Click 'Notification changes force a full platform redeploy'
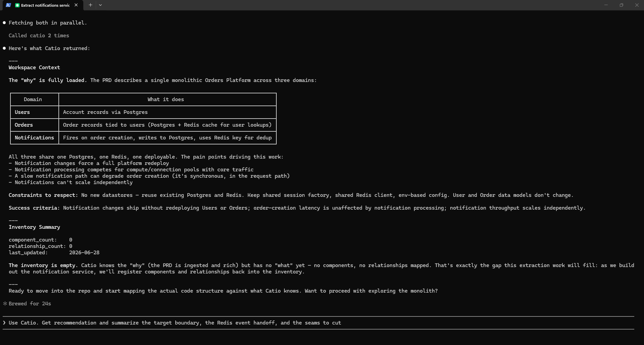 pos(92,163)
